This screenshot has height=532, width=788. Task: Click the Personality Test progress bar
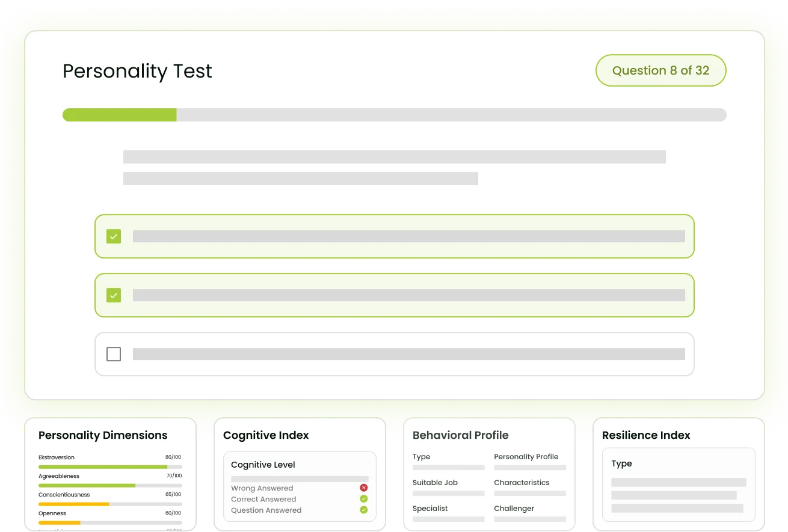point(395,115)
